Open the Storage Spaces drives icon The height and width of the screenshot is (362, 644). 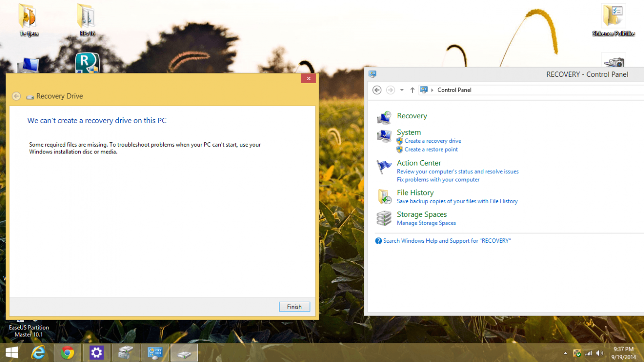[384, 218]
